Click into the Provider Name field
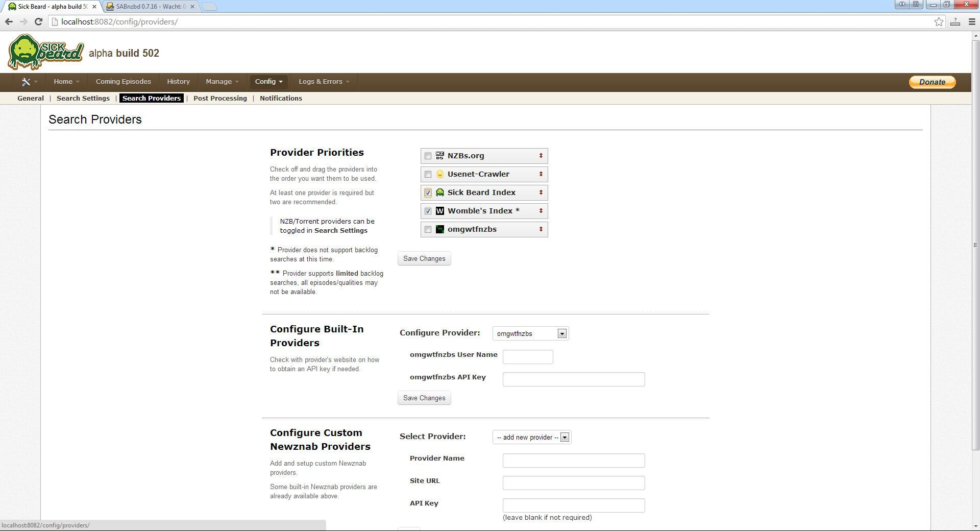 [574, 461]
